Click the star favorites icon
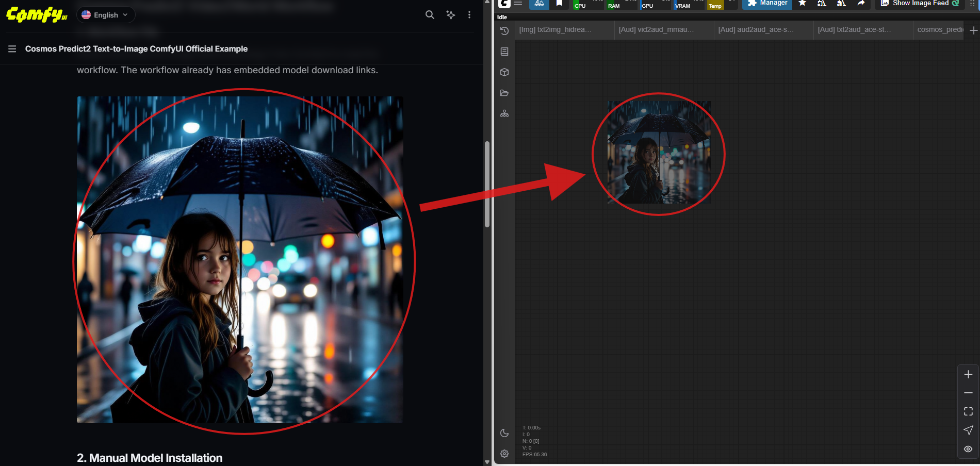The height and width of the screenshot is (466, 980). [x=802, y=3]
